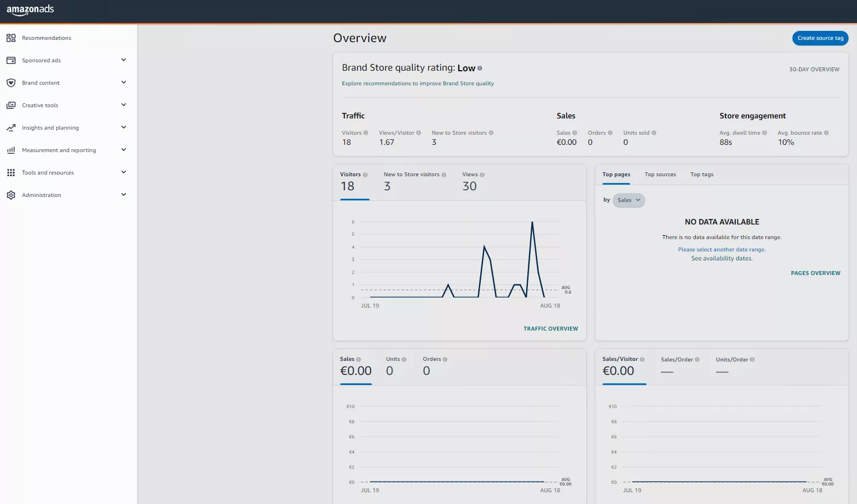Click the Sponsored ads card icon
The image size is (857, 504).
11,61
